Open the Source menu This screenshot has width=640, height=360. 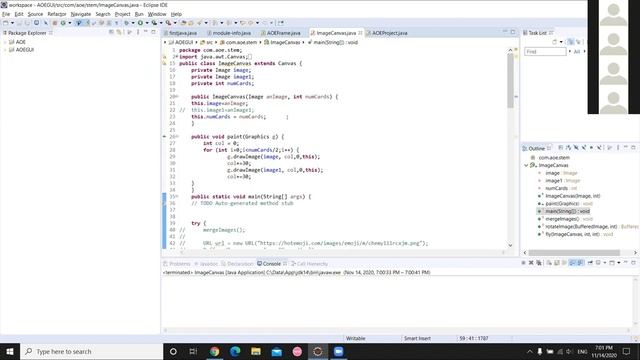pos(35,14)
